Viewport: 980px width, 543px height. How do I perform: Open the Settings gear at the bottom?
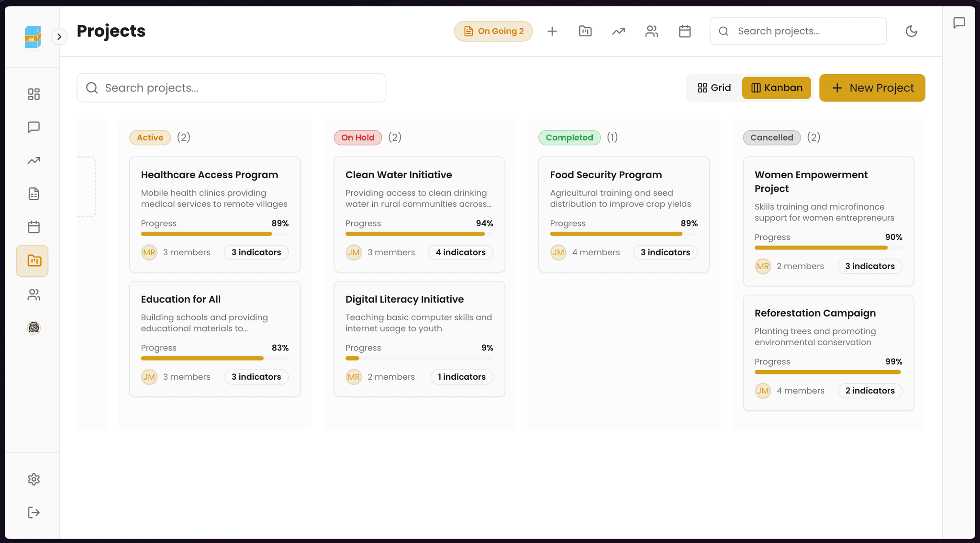pos(33,479)
